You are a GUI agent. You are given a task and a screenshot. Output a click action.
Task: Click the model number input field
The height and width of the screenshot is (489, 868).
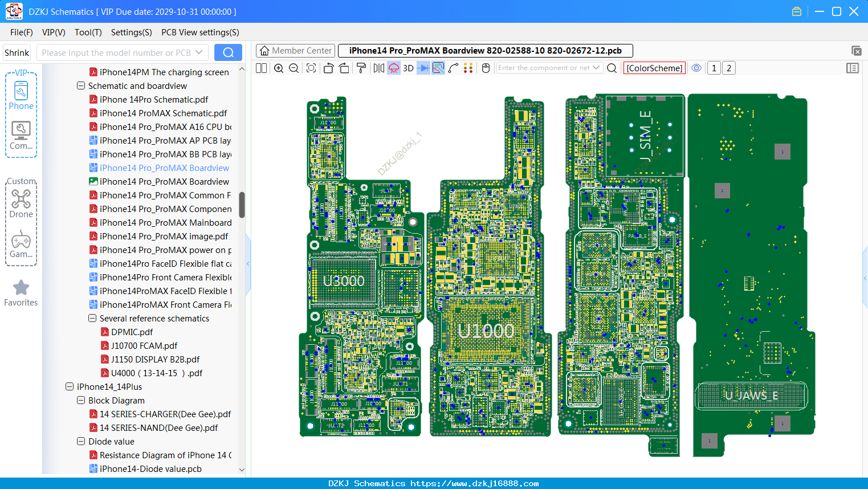pos(116,52)
